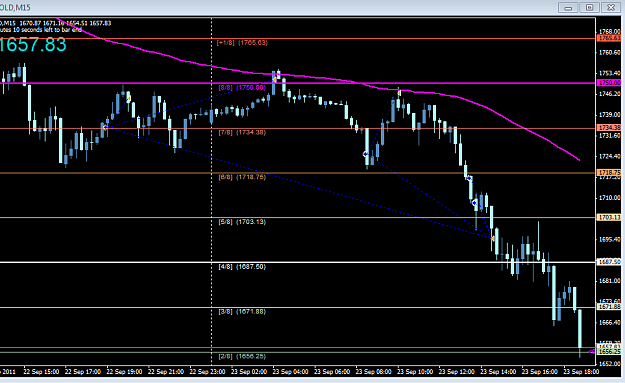This screenshot has height=383, width=625.
Task: Click the 1695.40 value on price scale
Action: pos(609,239)
